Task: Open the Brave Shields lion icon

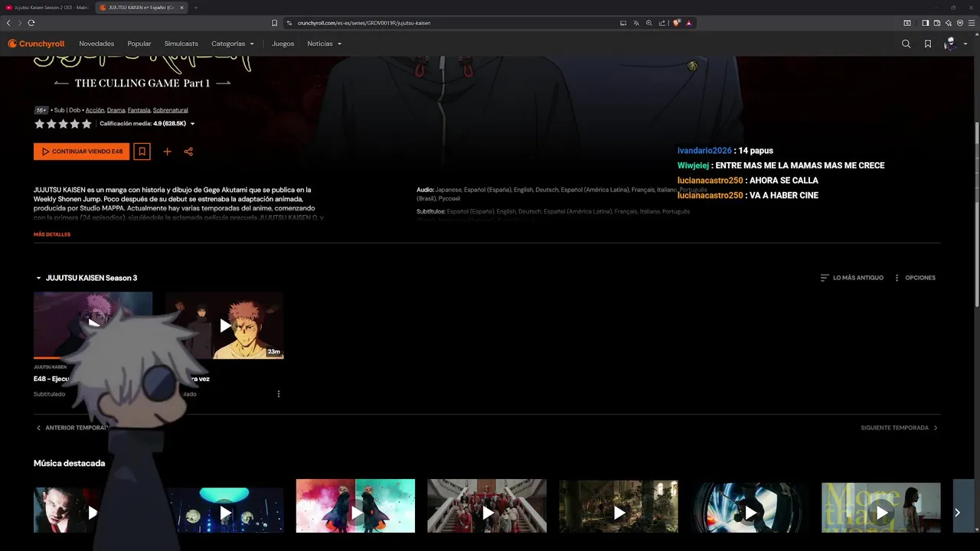Action: (x=677, y=23)
